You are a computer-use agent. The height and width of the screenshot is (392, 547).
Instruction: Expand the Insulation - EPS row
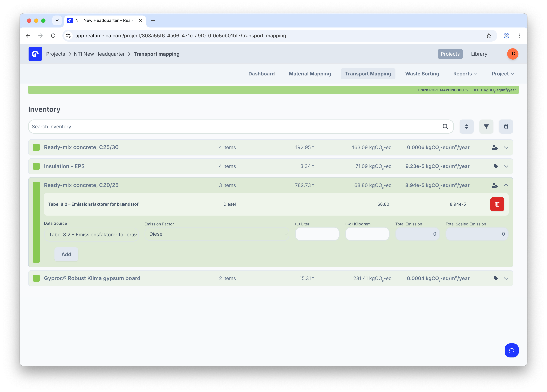(x=506, y=166)
